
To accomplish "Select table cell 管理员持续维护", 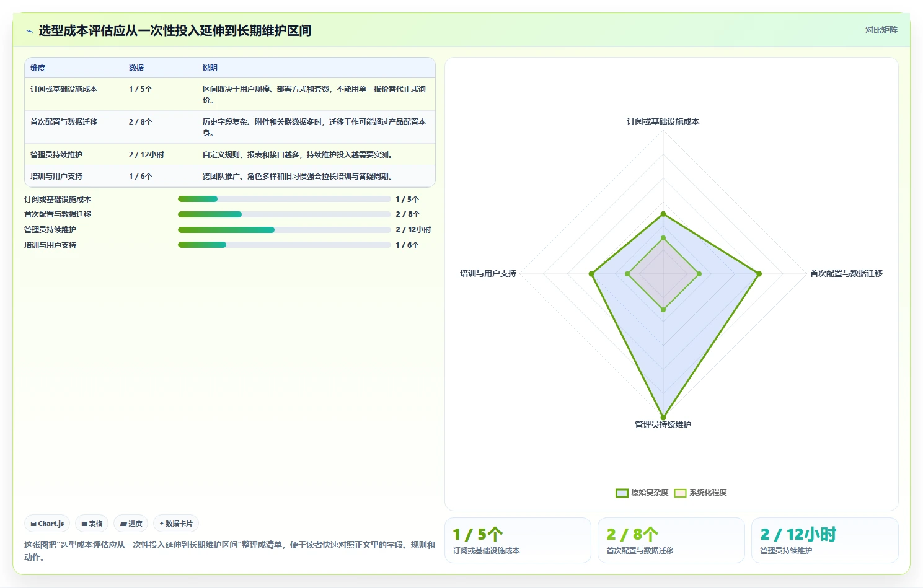I will pyautogui.click(x=56, y=155).
